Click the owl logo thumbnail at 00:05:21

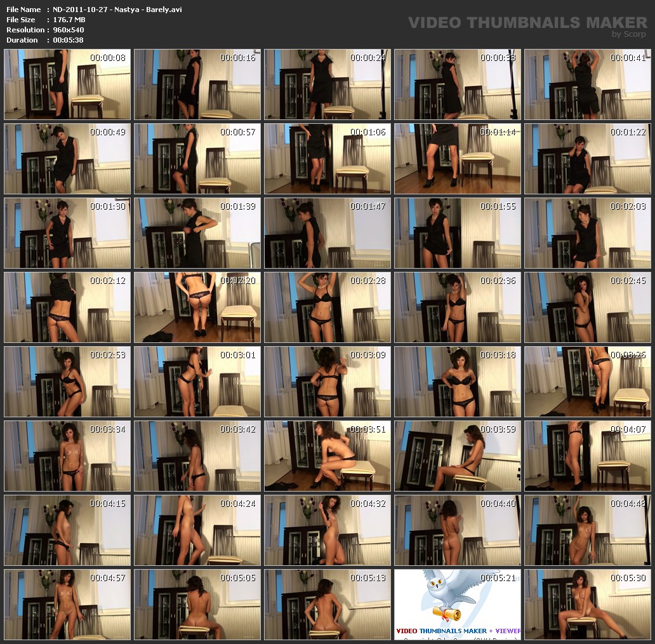click(457, 604)
